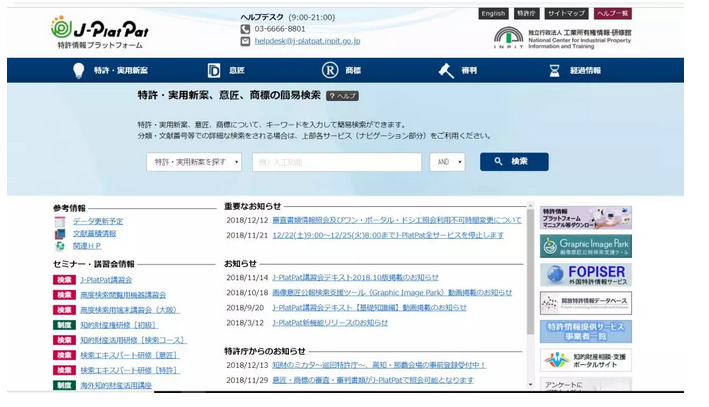
Task: Click green 制度 badge beside 海外知的財産活用講座
Action: (64, 385)
